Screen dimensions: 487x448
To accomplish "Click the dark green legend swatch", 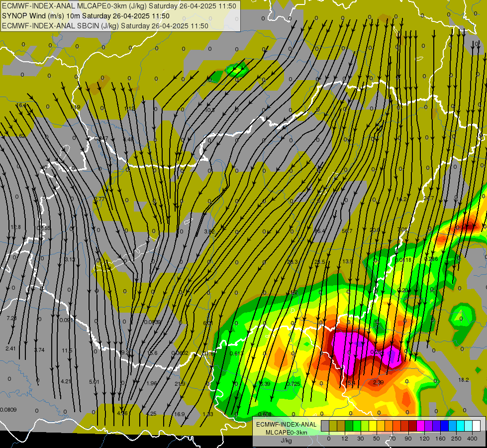I will [x=349, y=426].
